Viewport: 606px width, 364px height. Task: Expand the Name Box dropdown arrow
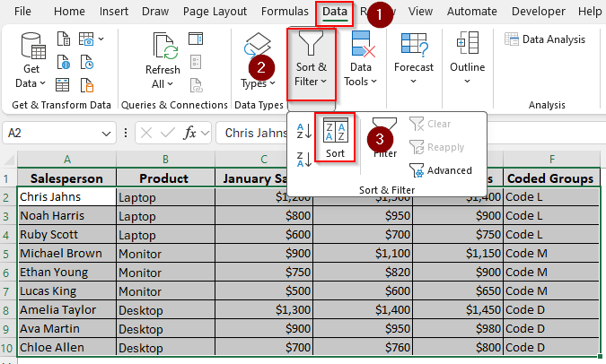click(x=106, y=134)
